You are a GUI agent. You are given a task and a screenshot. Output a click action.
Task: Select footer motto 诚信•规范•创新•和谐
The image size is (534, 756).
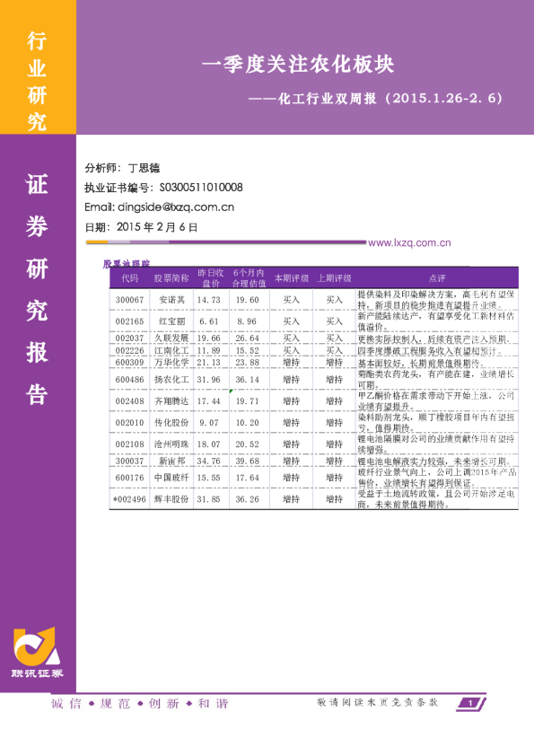tap(140, 704)
